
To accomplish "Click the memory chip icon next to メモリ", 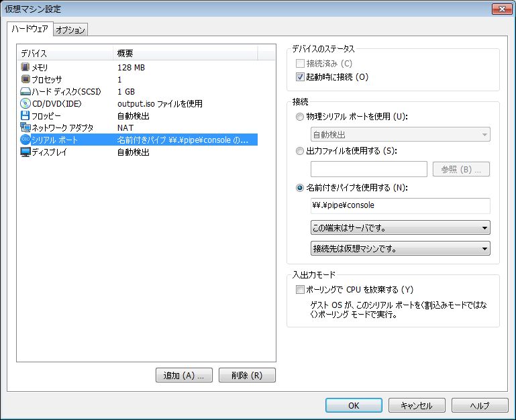I will 25,67.
